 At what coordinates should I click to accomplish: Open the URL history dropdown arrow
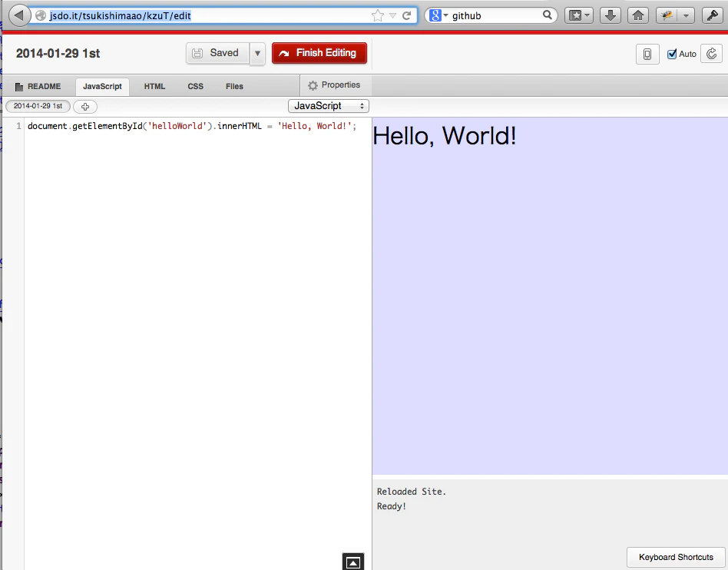click(392, 16)
